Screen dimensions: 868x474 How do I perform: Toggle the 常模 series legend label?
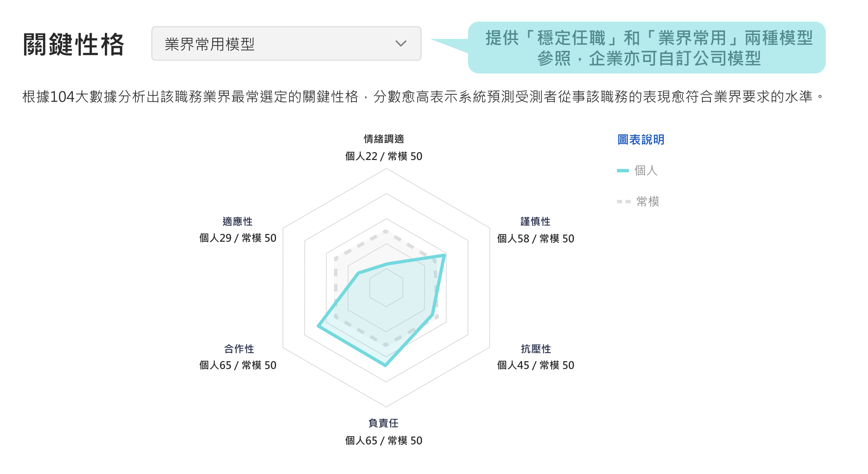pyautogui.click(x=647, y=201)
